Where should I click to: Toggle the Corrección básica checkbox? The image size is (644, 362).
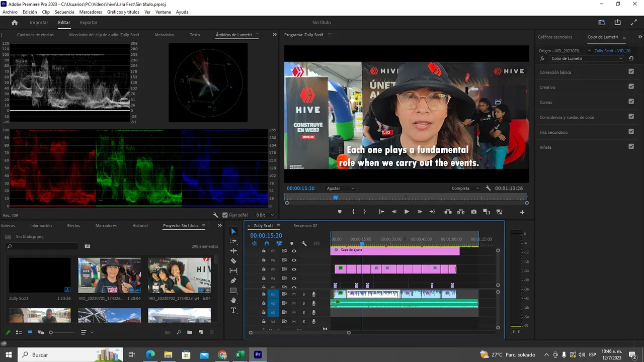[631, 71]
